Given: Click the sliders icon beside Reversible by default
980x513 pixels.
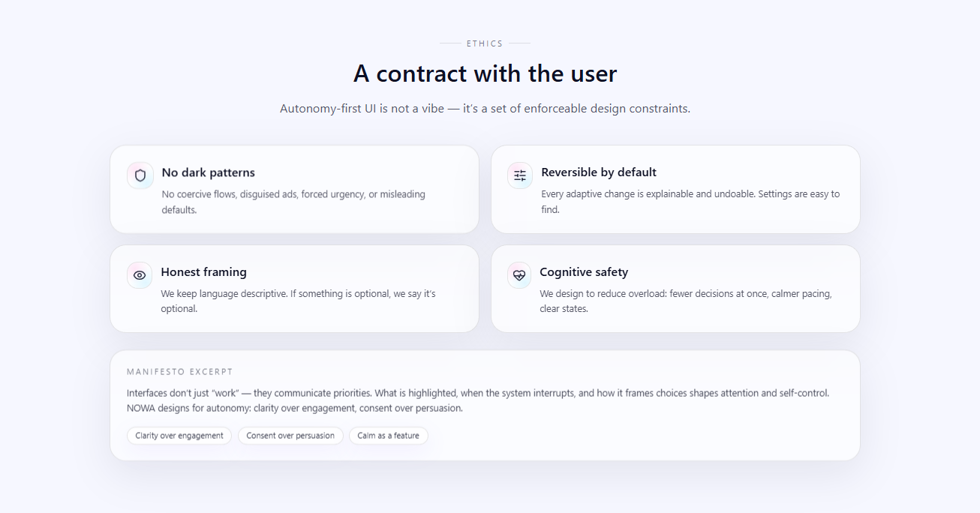Looking at the screenshot, I should pos(520,175).
